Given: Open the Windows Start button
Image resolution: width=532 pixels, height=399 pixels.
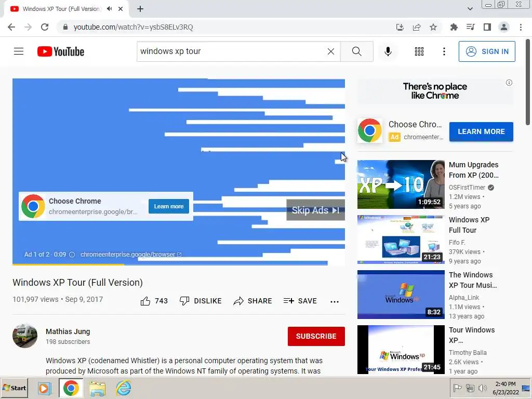Looking at the screenshot, I should (14, 388).
